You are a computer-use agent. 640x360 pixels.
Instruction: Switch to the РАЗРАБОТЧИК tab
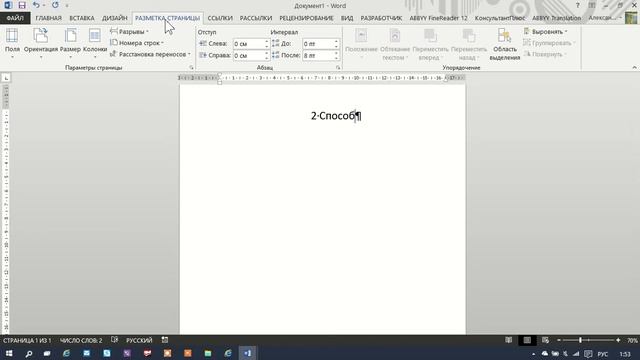(x=381, y=18)
